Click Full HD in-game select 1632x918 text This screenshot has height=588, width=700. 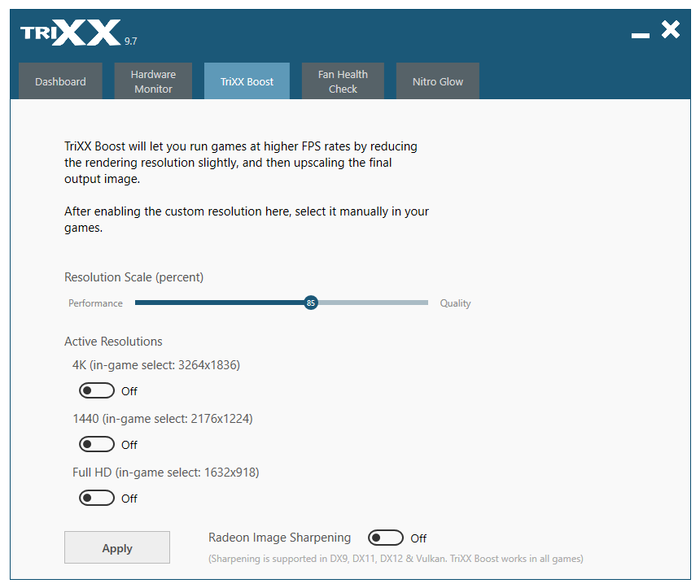[x=165, y=472]
